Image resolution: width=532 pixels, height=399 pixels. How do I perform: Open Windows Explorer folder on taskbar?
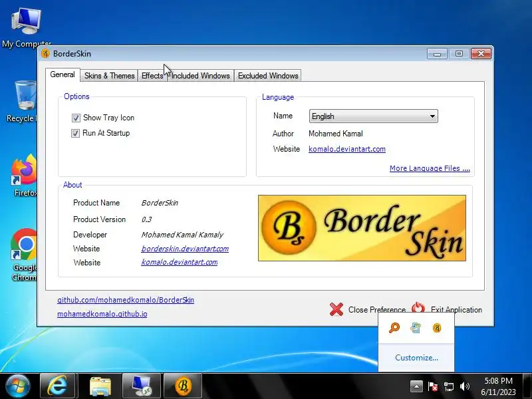pyautogui.click(x=100, y=386)
